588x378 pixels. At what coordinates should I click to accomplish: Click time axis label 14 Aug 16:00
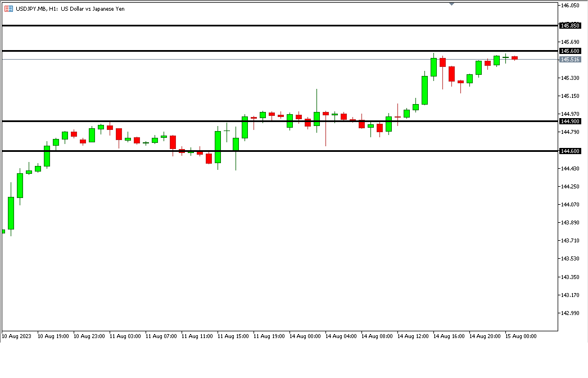[x=449, y=336]
